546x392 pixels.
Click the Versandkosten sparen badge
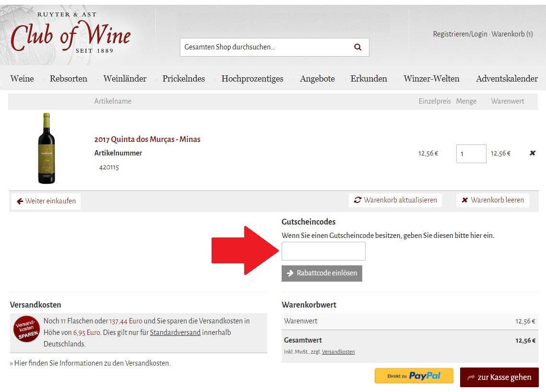(x=26, y=329)
